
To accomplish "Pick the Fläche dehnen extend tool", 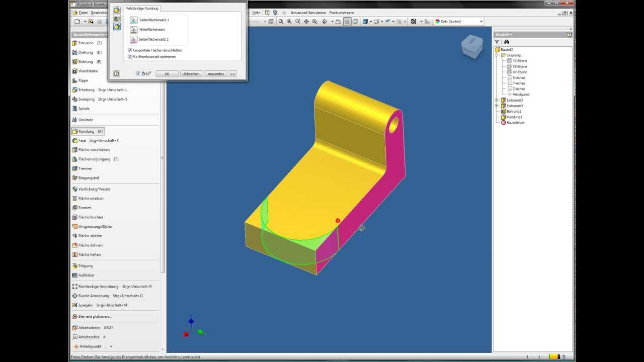I will coord(88,245).
